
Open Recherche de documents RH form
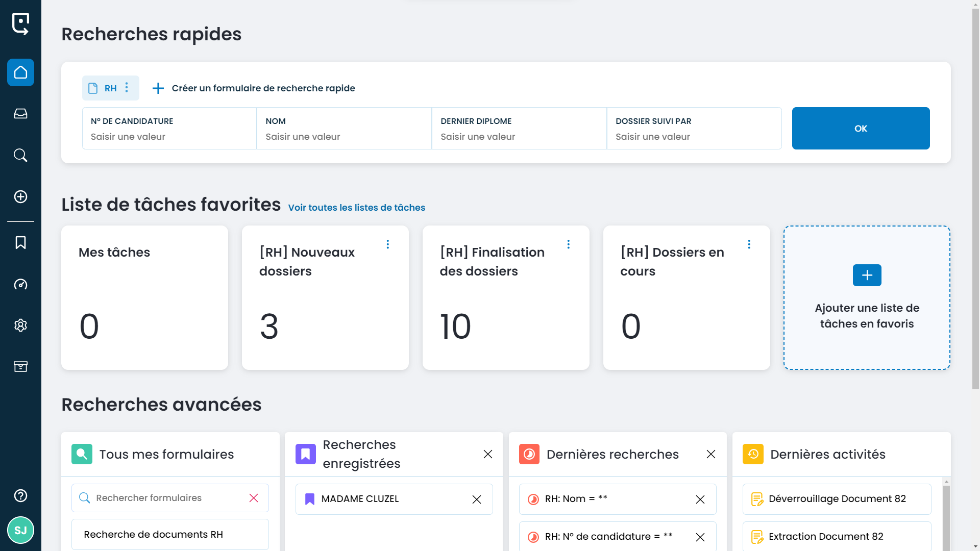pos(170,534)
